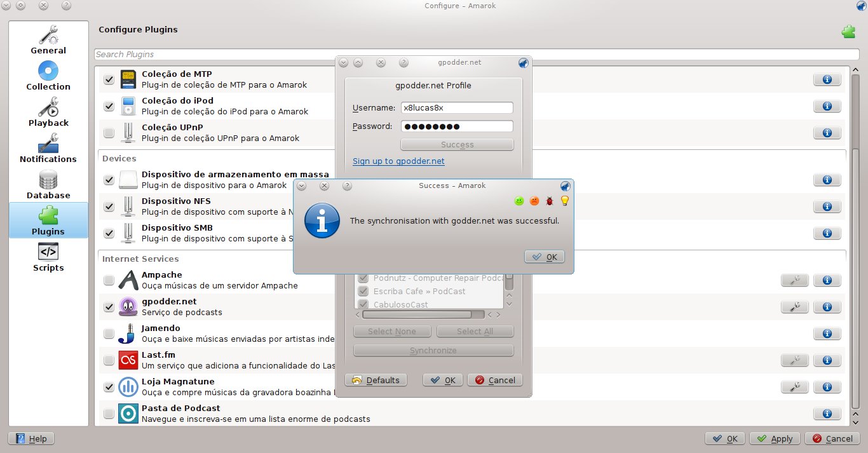Open the Collection settings page
This screenshot has width=868, height=453.
pyautogui.click(x=48, y=76)
